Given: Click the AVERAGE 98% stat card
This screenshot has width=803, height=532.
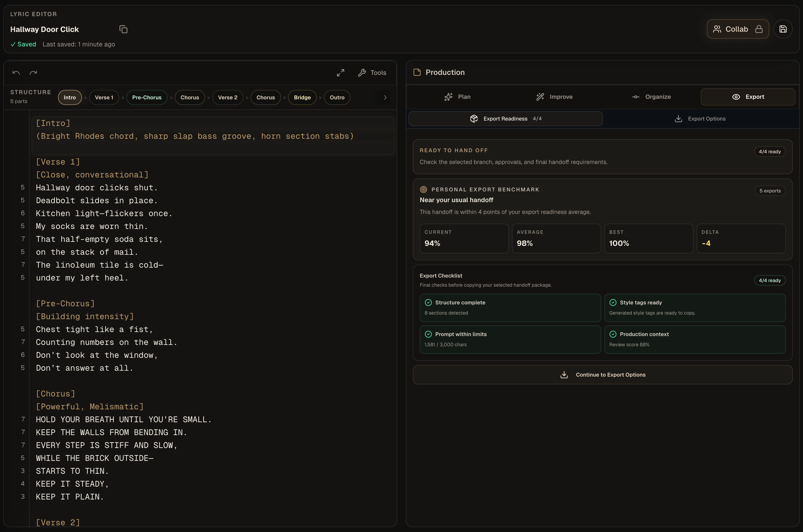Looking at the screenshot, I should click(x=556, y=238).
